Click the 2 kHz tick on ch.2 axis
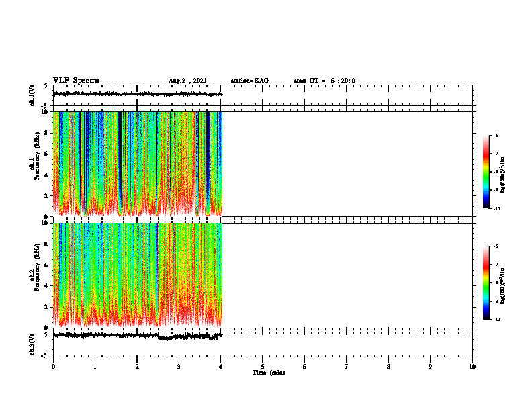Screen dimensions: 532x411 click(x=47, y=307)
